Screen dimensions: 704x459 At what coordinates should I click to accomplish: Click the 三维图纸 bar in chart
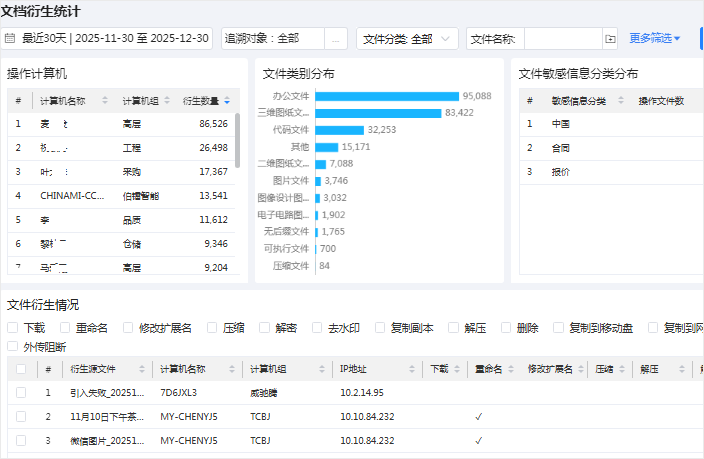pyautogui.click(x=378, y=113)
